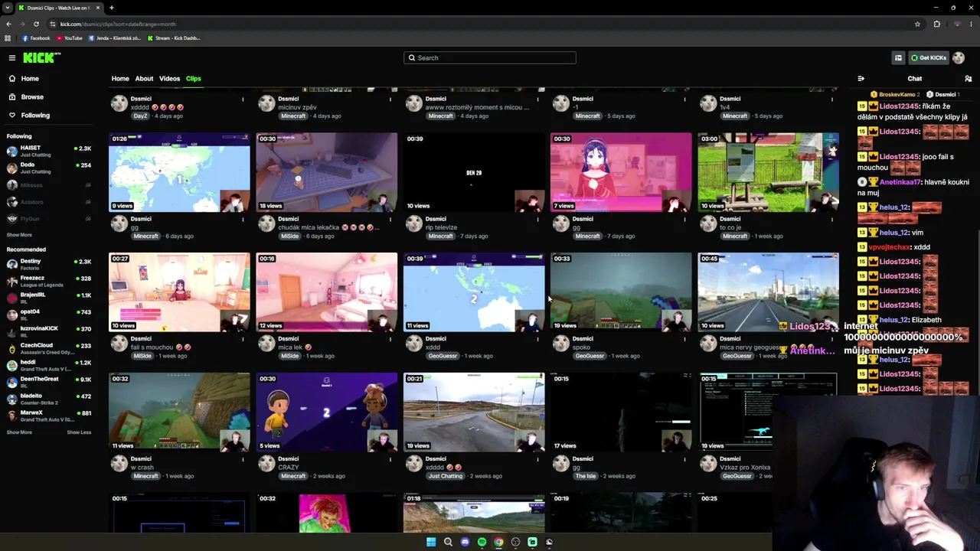Open options for the 'to co je' clip

point(832,219)
